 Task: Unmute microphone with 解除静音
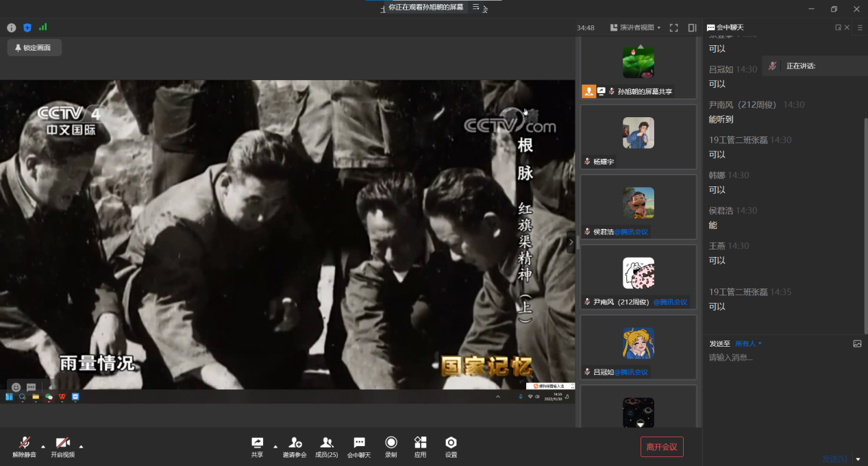tap(25, 447)
